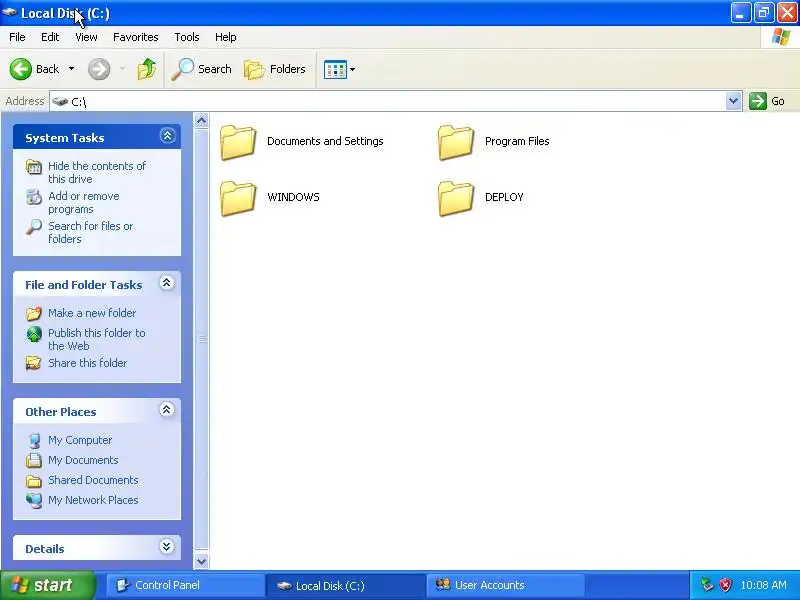Click Publish this folder to the Web
This screenshot has height=600, width=800.
(96, 339)
